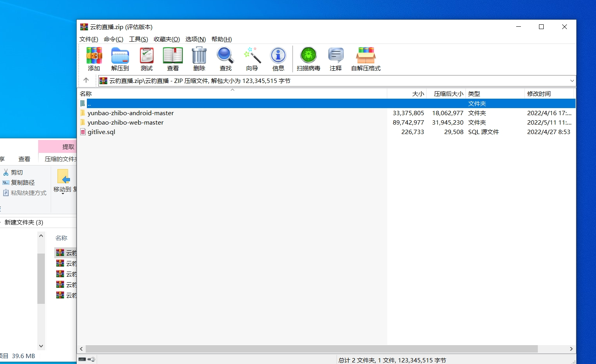Open the Tools (工具) menu

[x=139, y=39]
